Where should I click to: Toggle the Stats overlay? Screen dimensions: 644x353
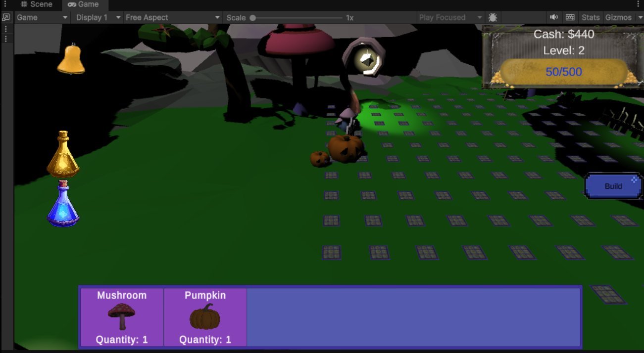point(590,17)
